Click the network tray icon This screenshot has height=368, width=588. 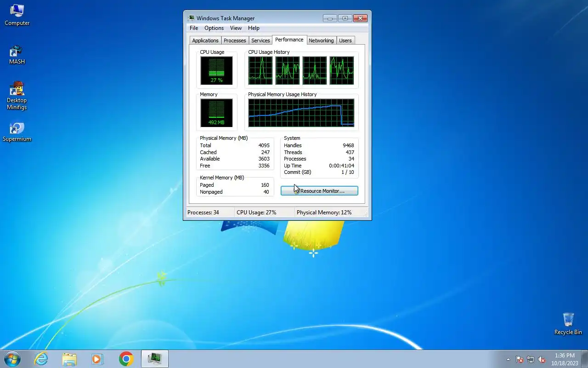pos(531,359)
